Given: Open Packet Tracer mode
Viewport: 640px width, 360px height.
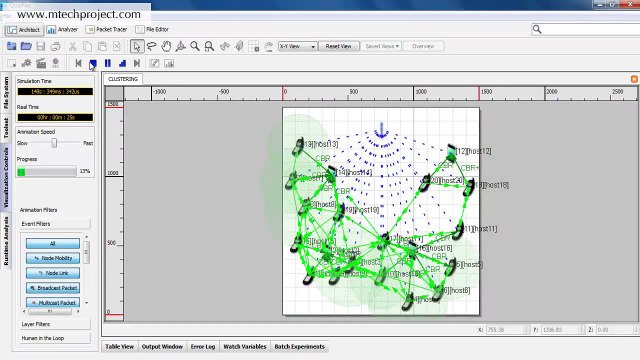Looking at the screenshot, I should pos(107,29).
